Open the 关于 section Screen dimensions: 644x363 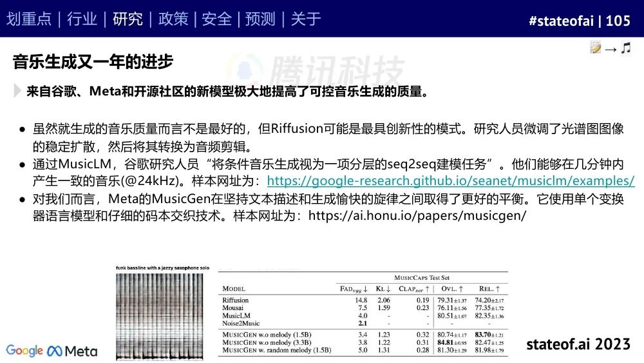(305, 19)
